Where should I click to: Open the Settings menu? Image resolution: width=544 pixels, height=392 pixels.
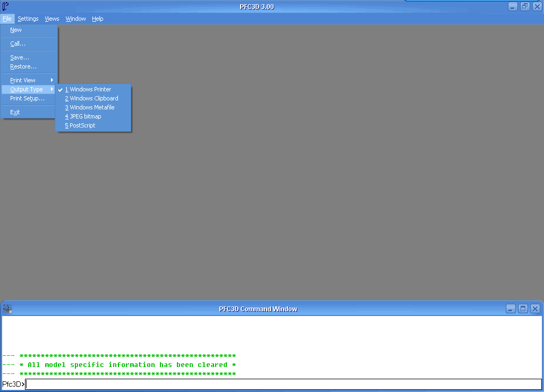(28, 19)
